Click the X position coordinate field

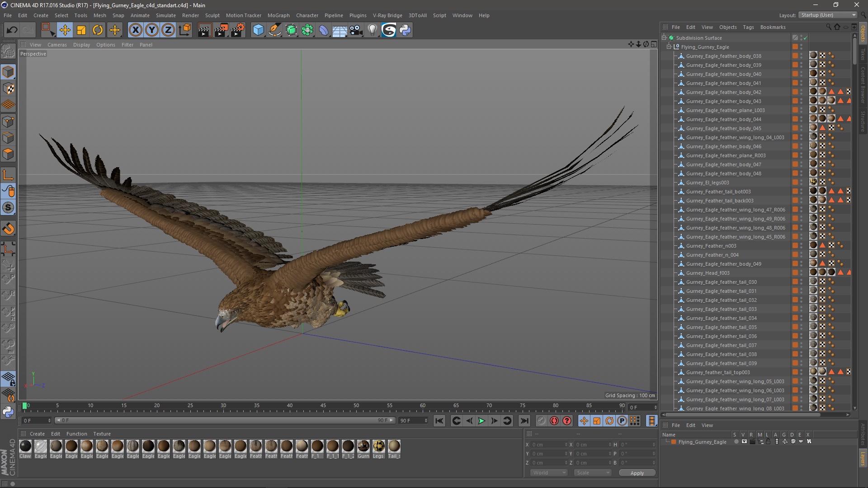[548, 445]
